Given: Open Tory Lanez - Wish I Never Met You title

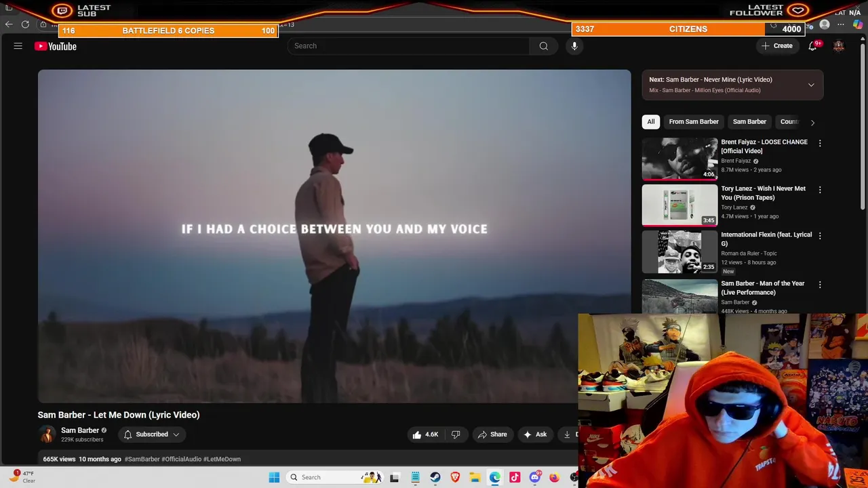Looking at the screenshot, I should click(x=764, y=193).
